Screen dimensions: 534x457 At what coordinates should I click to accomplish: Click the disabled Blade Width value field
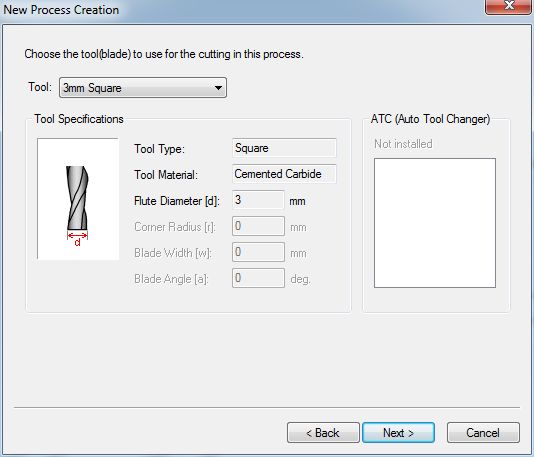(258, 252)
